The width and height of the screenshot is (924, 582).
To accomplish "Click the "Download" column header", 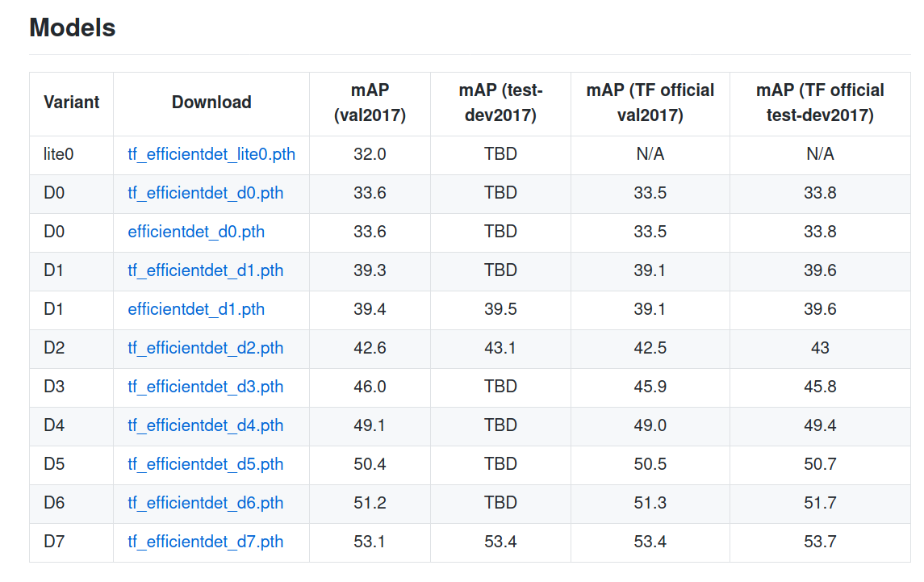I will (x=211, y=103).
